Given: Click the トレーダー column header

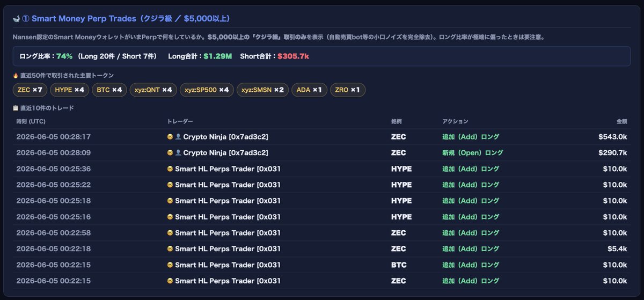Looking at the screenshot, I should click(x=180, y=122).
